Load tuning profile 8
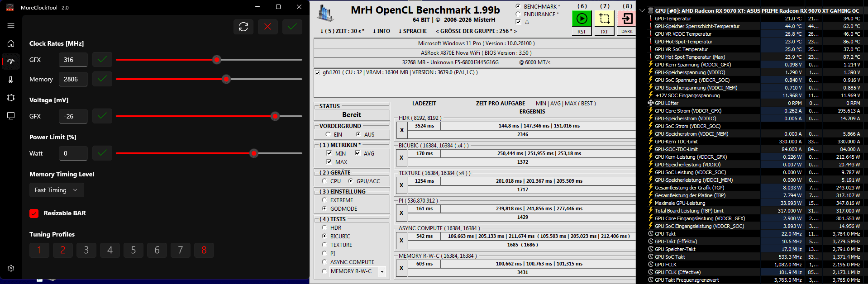868x284 pixels. pos(204,250)
